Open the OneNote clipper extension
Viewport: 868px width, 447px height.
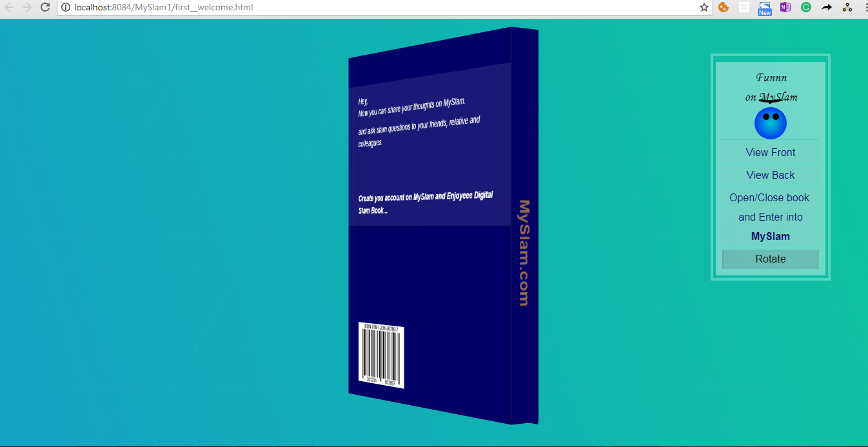pos(785,8)
